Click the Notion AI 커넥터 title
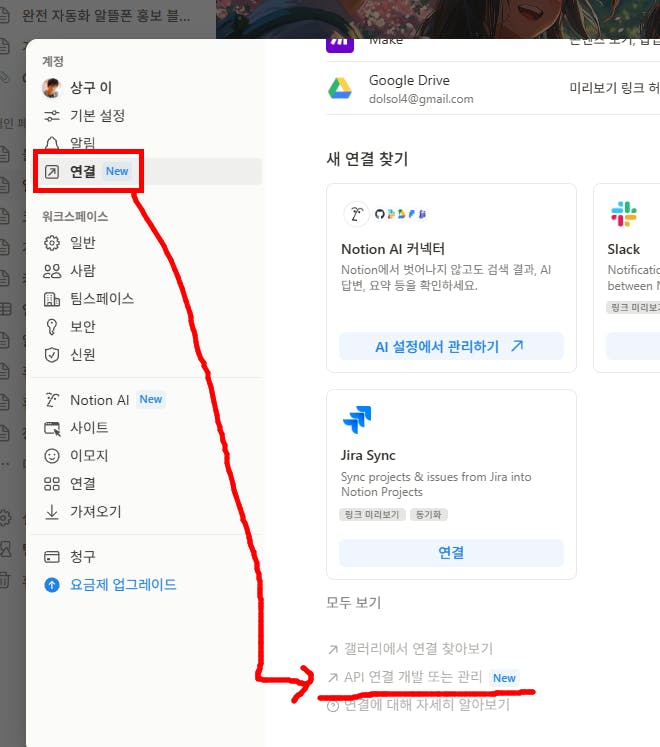Image resolution: width=660 pixels, height=747 pixels. click(393, 249)
